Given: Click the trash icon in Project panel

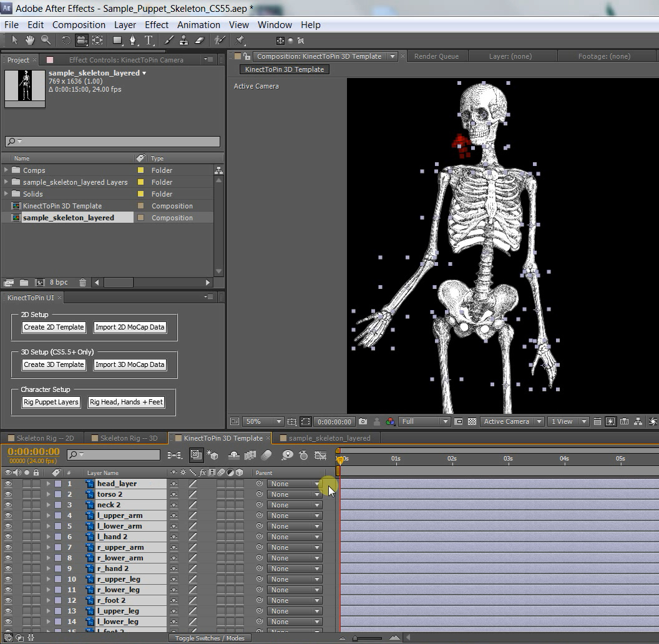Looking at the screenshot, I should (83, 283).
